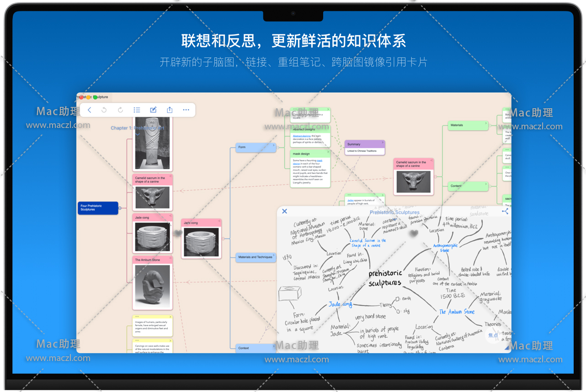Click the green fullscreen window button
Viewport: 586px width, 392px height.
coord(95,97)
